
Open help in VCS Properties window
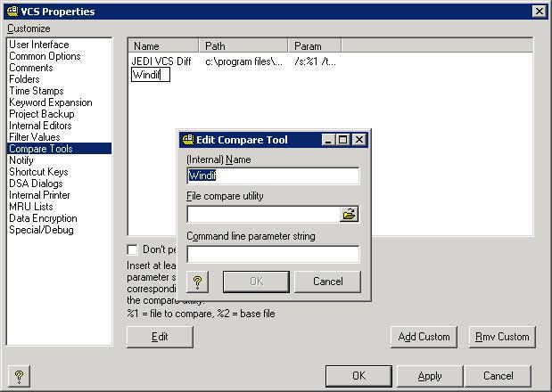coord(19,376)
